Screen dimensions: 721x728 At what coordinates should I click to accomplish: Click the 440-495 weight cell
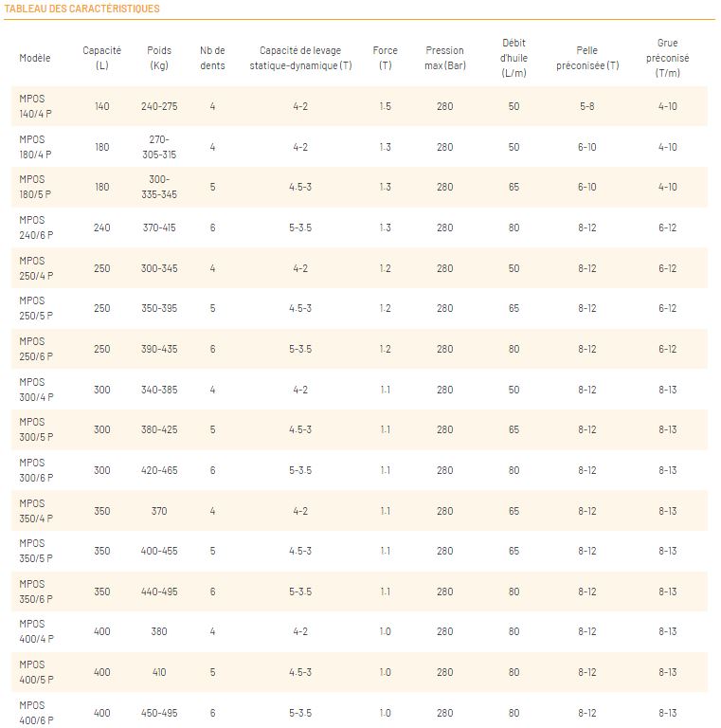[x=159, y=591]
